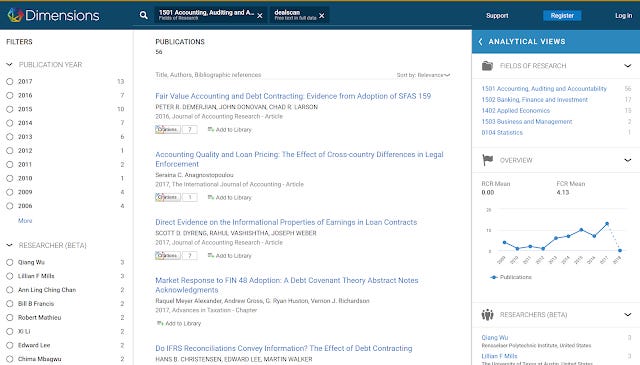
Task: Select publication year 2006 filter
Action: click(10, 206)
